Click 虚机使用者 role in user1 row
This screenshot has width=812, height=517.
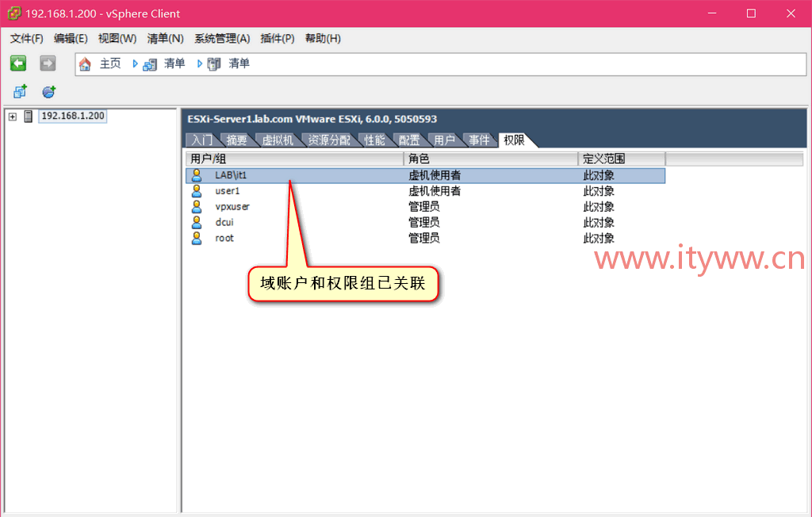(435, 191)
